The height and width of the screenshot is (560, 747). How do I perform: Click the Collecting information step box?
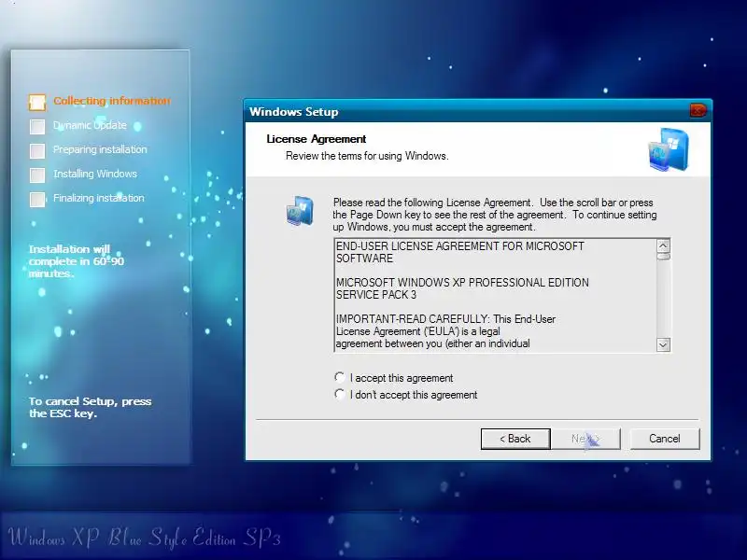37,102
